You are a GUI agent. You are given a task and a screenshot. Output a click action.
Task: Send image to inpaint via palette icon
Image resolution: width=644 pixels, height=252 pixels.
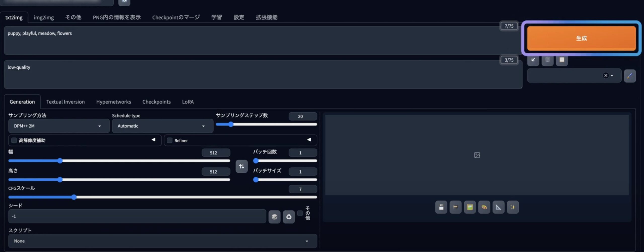point(484,207)
